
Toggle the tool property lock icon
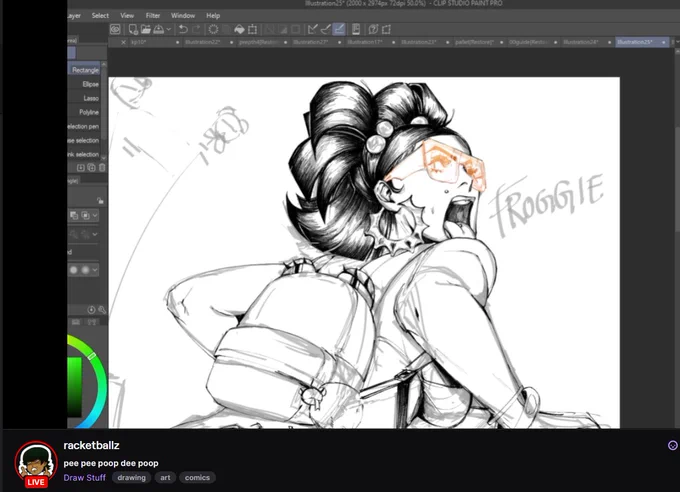(x=100, y=200)
